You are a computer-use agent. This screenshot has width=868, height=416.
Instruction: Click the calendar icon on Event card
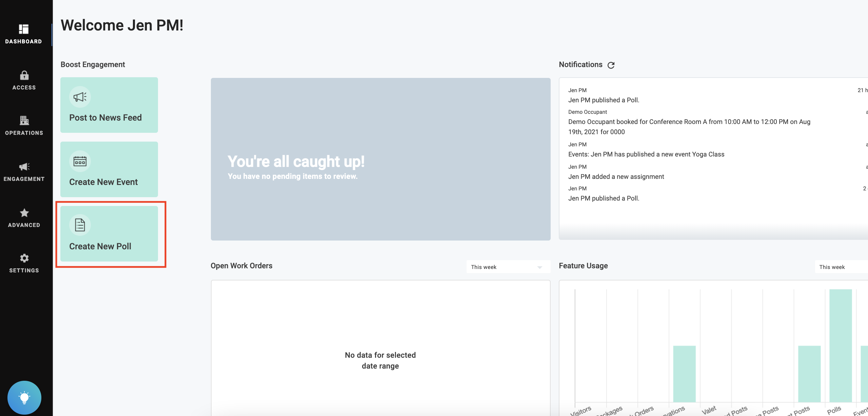80,161
